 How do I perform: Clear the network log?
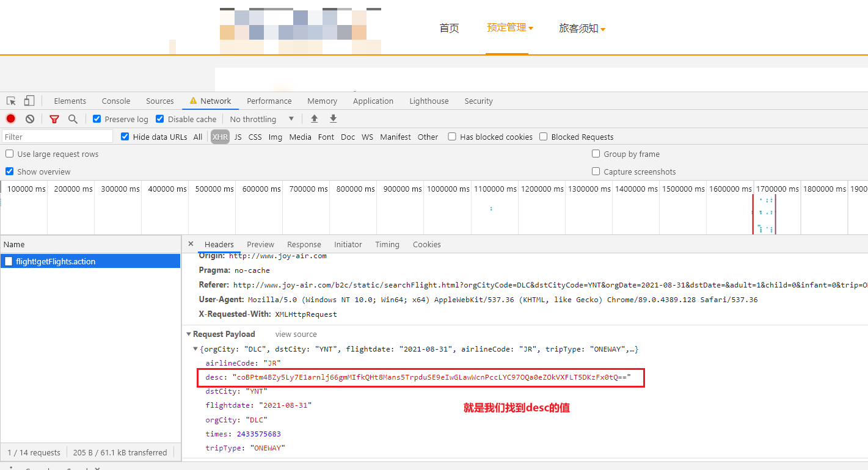point(29,119)
